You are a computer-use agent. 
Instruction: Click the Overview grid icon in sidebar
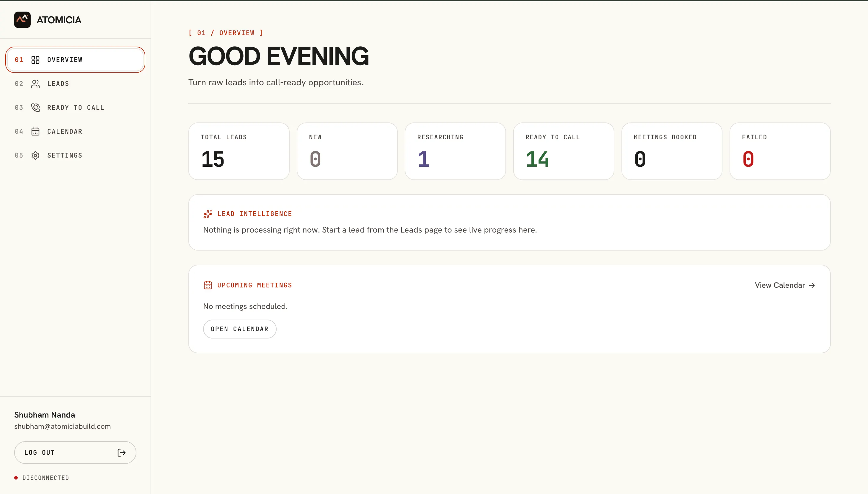tap(35, 60)
